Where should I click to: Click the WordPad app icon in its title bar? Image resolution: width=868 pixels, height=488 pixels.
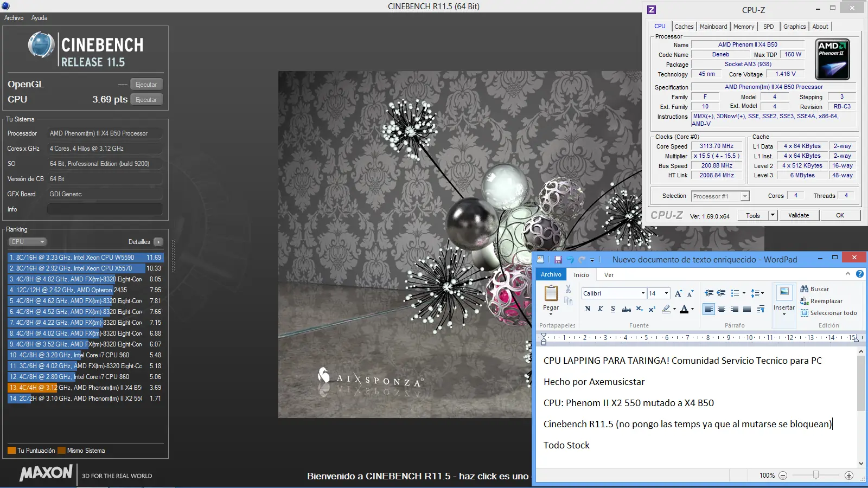point(540,260)
